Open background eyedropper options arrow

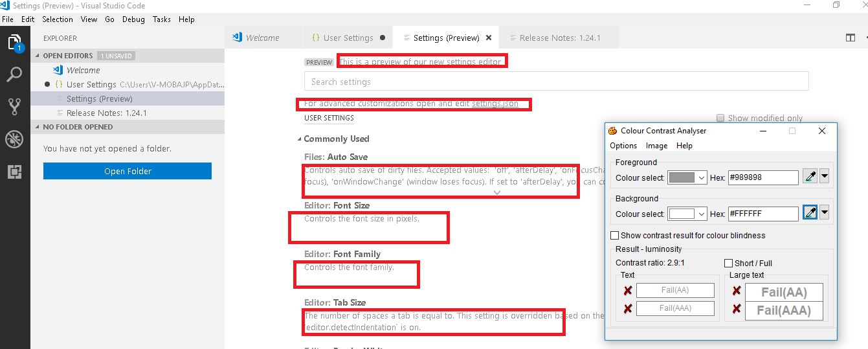point(824,213)
